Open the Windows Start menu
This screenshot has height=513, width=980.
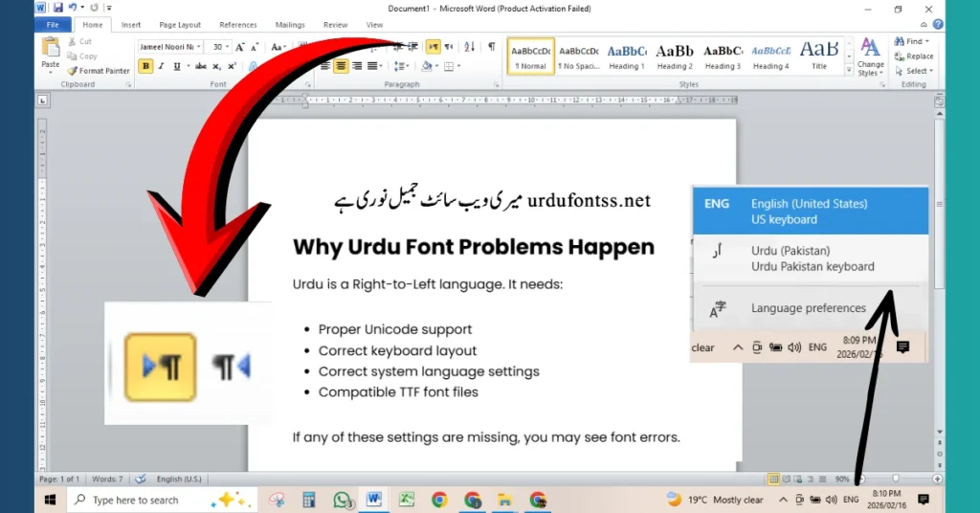coord(51,500)
